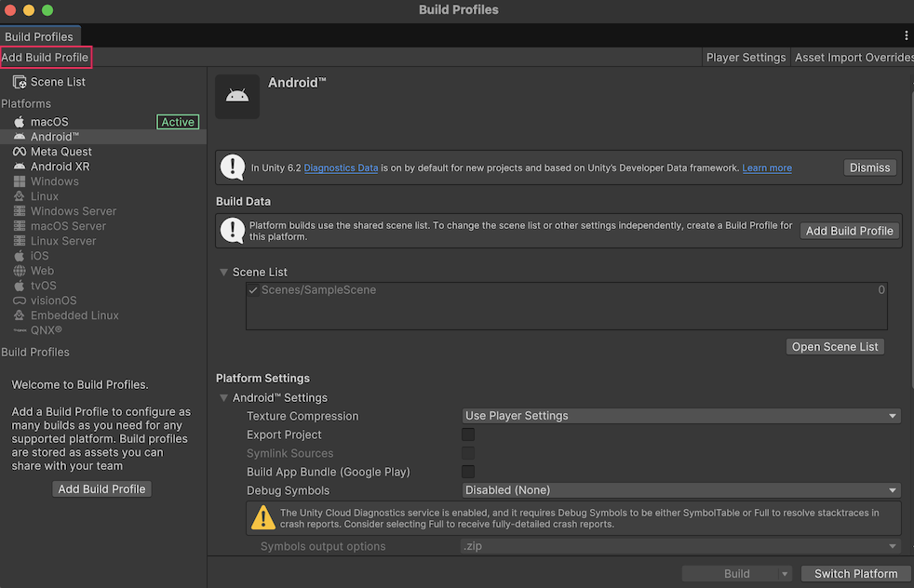Open the Texture Compression dropdown
Image resolution: width=914 pixels, height=588 pixels.
click(x=681, y=416)
